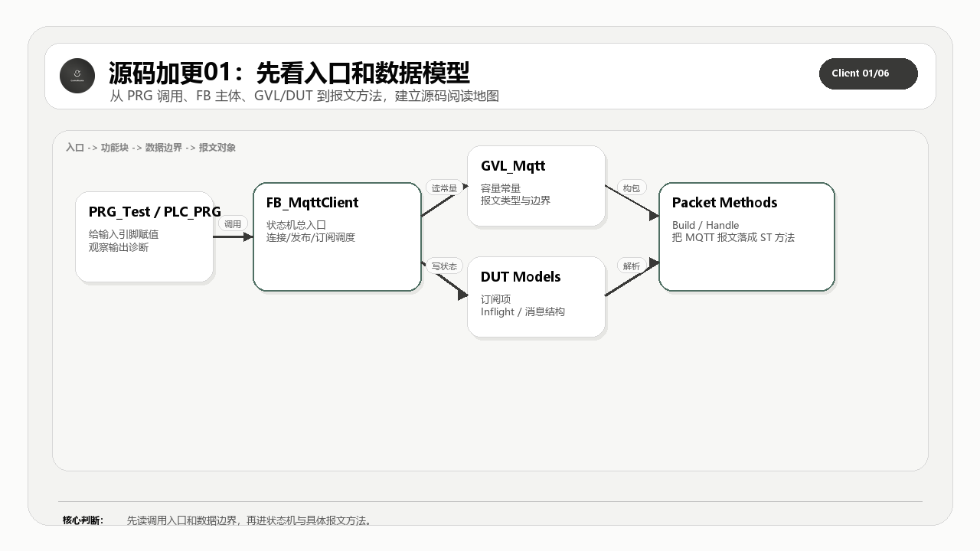Click the 容量常量 line

point(501,188)
